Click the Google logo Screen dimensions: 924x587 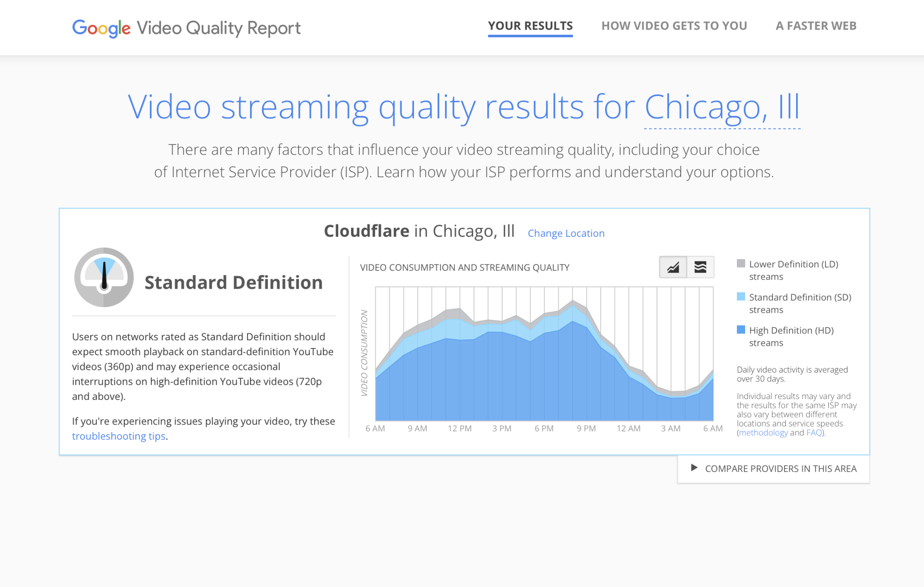point(102,28)
